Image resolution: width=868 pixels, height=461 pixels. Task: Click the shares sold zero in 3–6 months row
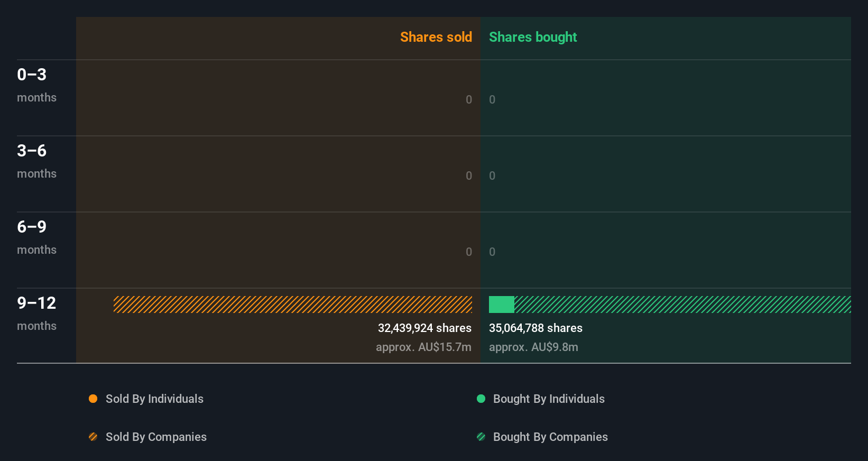pyautogui.click(x=469, y=176)
